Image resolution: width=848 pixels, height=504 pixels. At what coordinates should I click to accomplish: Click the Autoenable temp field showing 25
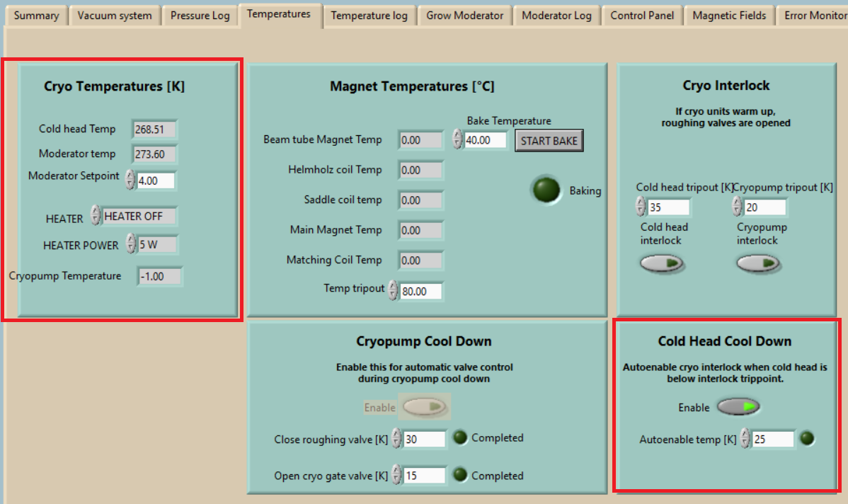(x=773, y=439)
